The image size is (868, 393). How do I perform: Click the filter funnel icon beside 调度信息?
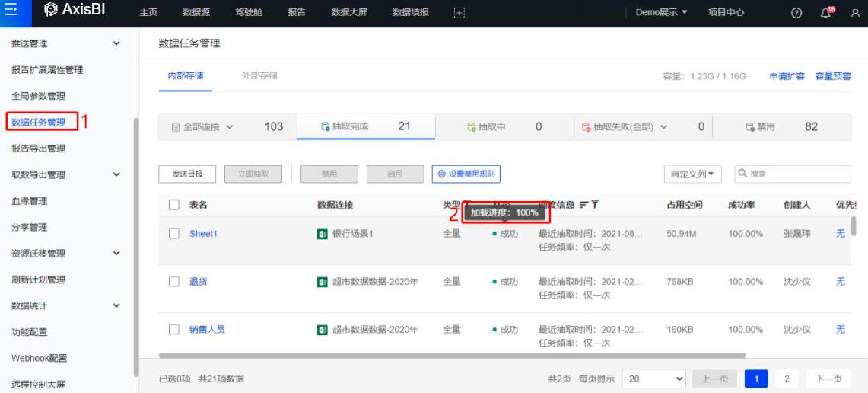595,205
